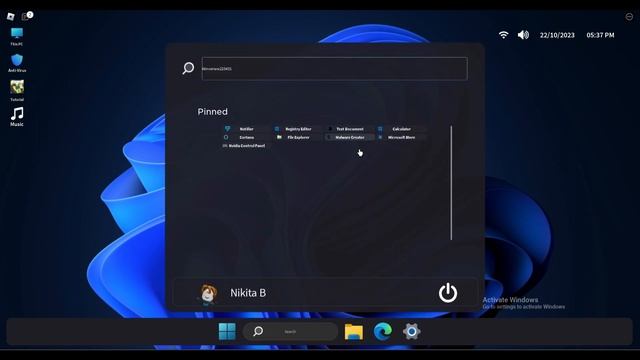The image size is (640, 360).
Task: Open the Music desktop icon
Action: pyautogui.click(x=17, y=117)
